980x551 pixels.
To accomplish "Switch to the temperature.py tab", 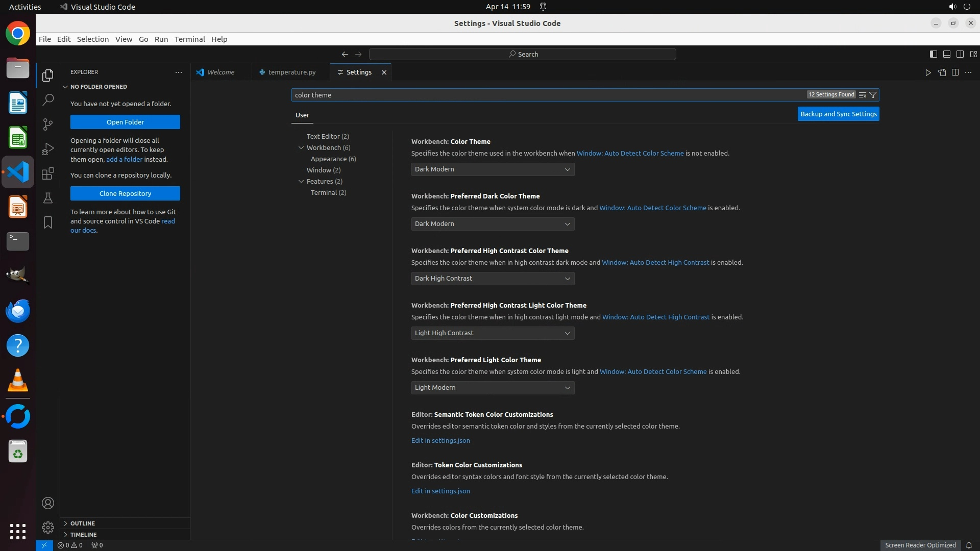I will (x=291, y=72).
